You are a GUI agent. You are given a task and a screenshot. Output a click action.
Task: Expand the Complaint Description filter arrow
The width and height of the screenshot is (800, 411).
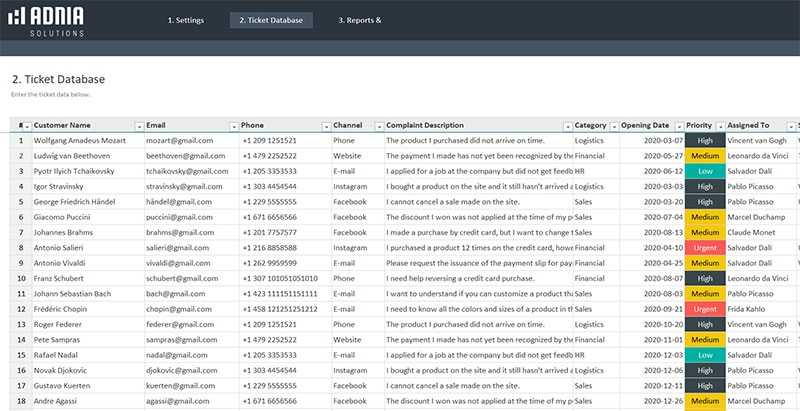pos(568,126)
